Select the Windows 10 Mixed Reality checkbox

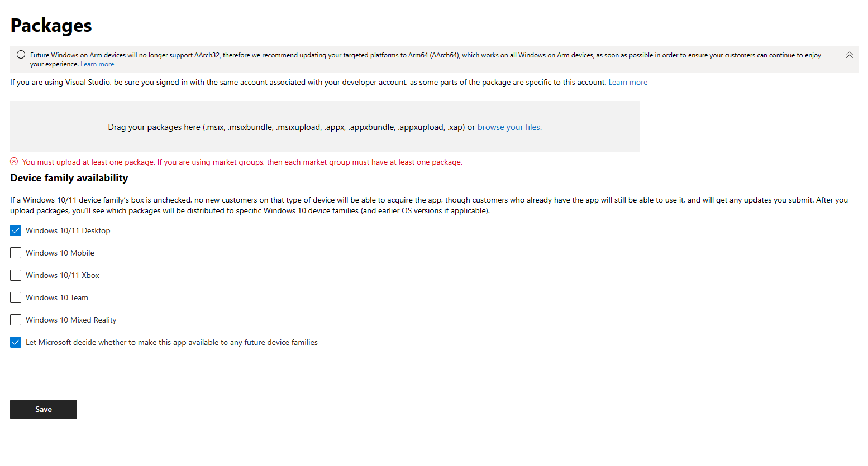[x=16, y=320]
